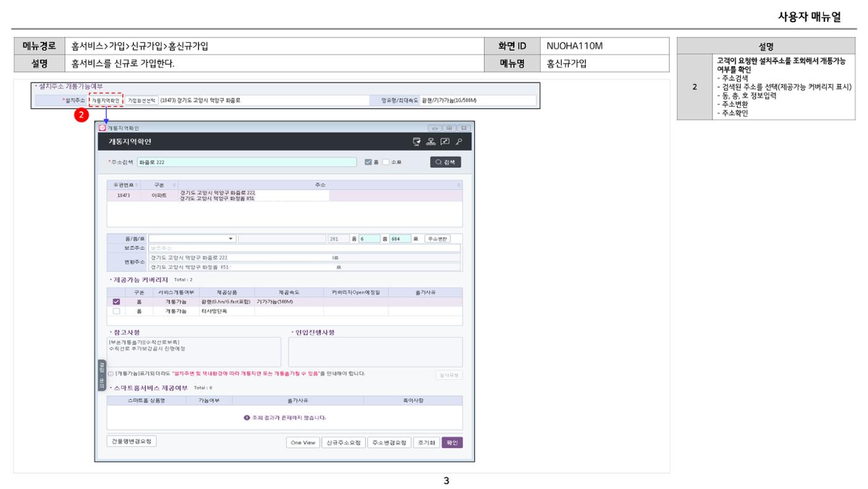Click the One View button
Image resolution: width=868 pixels, height=489 pixels.
303,442
